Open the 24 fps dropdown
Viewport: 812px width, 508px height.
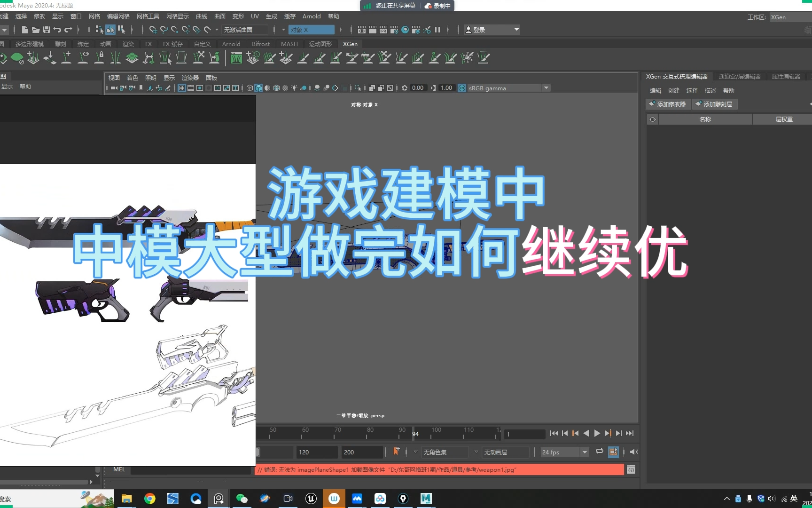click(x=564, y=452)
